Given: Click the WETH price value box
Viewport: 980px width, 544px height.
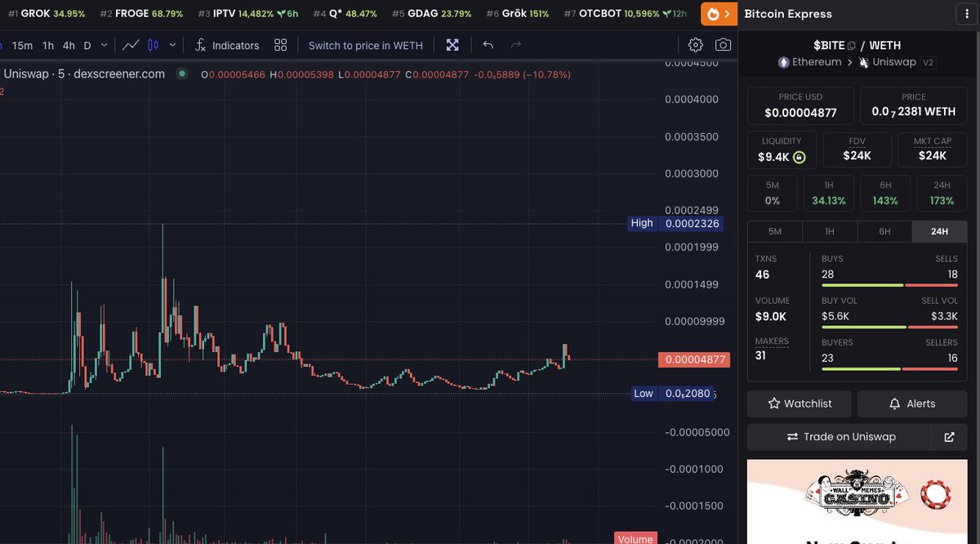Looking at the screenshot, I should (x=914, y=105).
